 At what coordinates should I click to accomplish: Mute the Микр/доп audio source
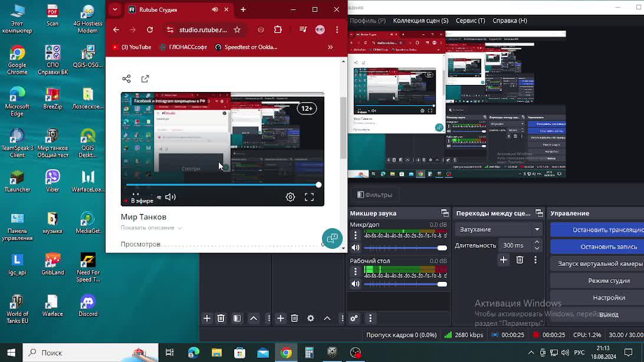tap(355, 248)
